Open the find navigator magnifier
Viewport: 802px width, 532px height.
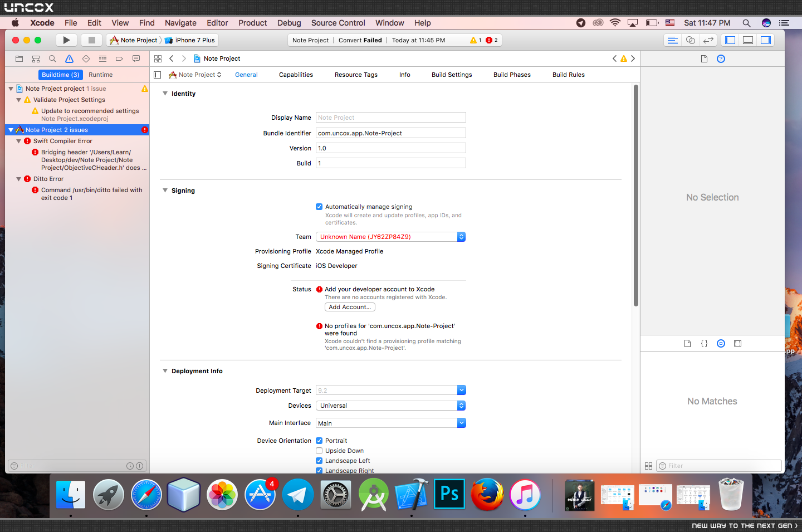[52, 58]
